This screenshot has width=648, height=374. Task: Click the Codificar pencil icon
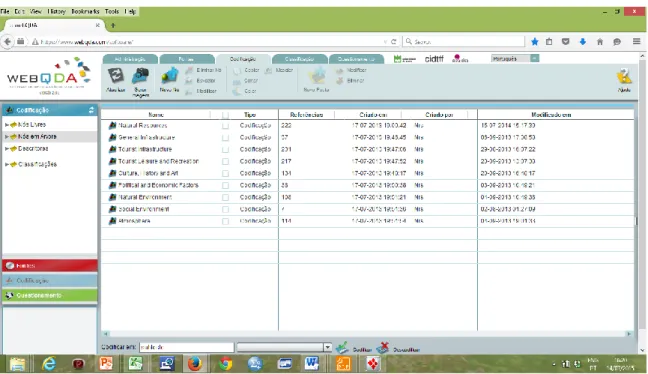click(342, 348)
